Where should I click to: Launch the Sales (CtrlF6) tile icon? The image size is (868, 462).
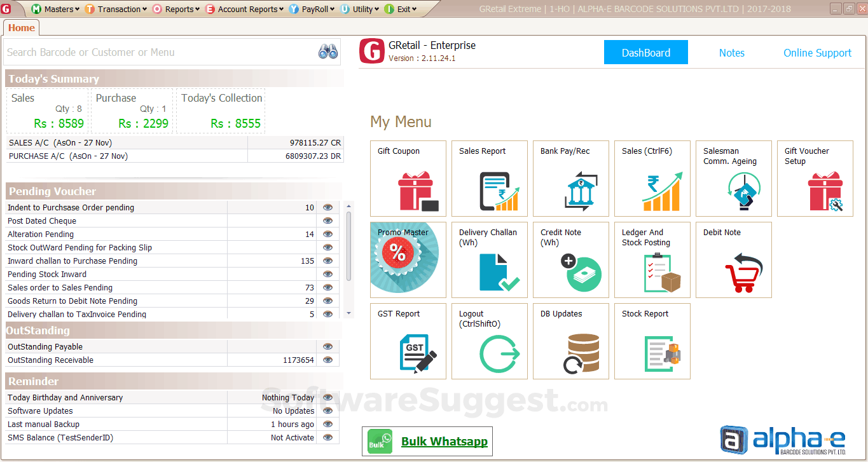pyautogui.click(x=662, y=192)
